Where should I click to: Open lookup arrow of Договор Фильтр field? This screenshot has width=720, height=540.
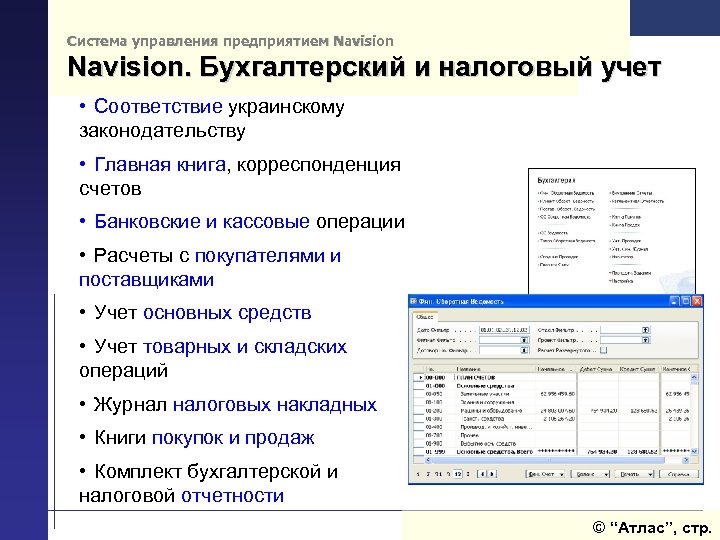tap(524, 350)
